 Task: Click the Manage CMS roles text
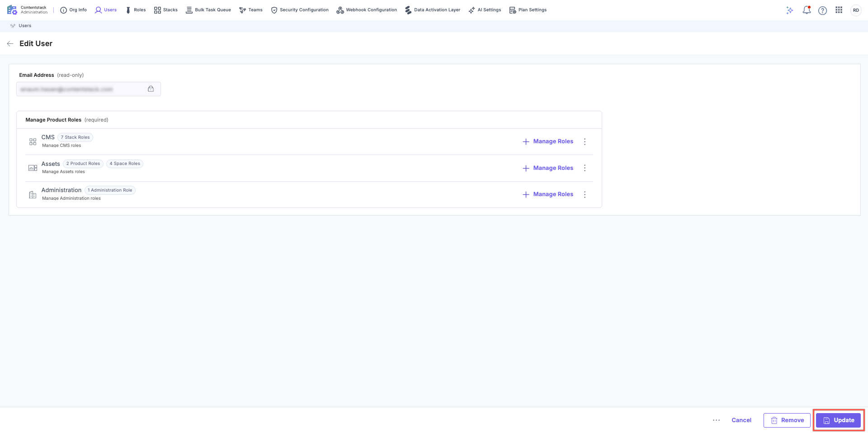coord(61,146)
